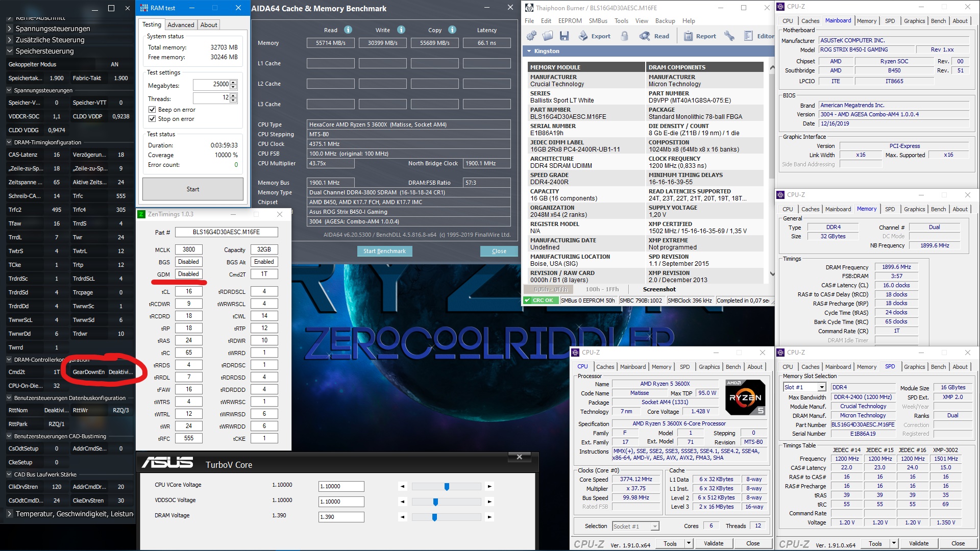
Task: Collapse the Kingston section in Thaiphoon
Action: pyautogui.click(x=528, y=51)
